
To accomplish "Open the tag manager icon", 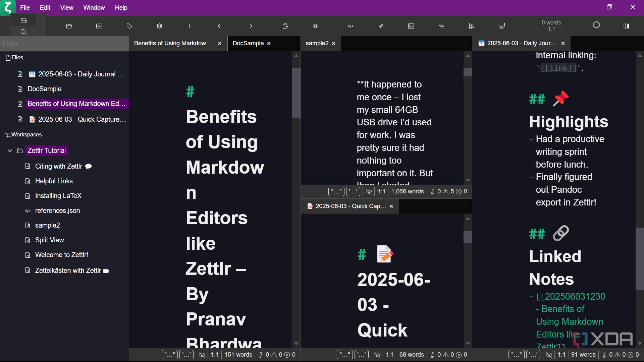I will pyautogui.click(x=129, y=26).
